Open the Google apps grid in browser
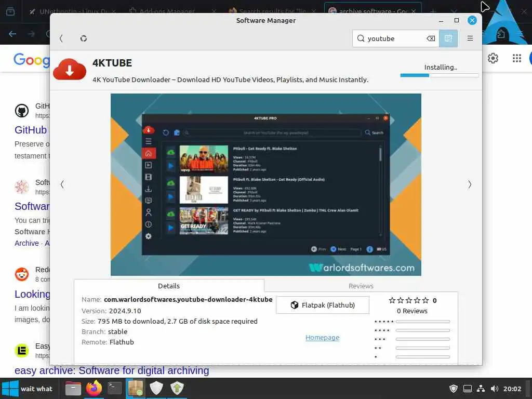Viewport: 532px width, 399px height. [517, 58]
